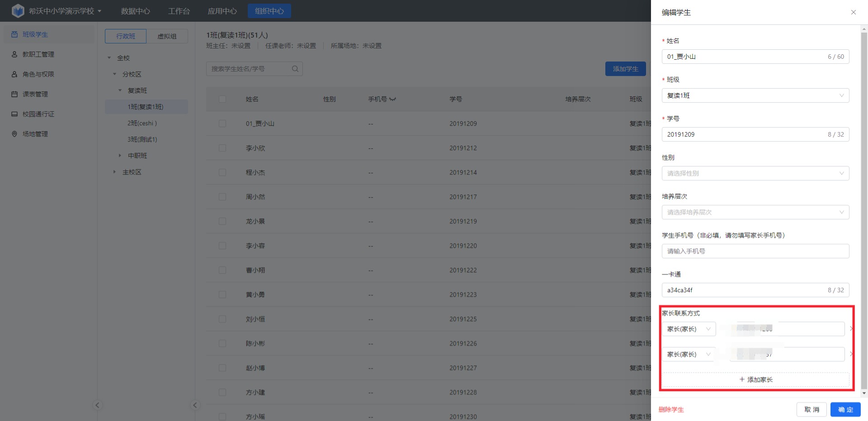The width and height of the screenshot is (868, 421).
Task: Switch to the 虚拟组 tab
Action: pyautogui.click(x=167, y=36)
